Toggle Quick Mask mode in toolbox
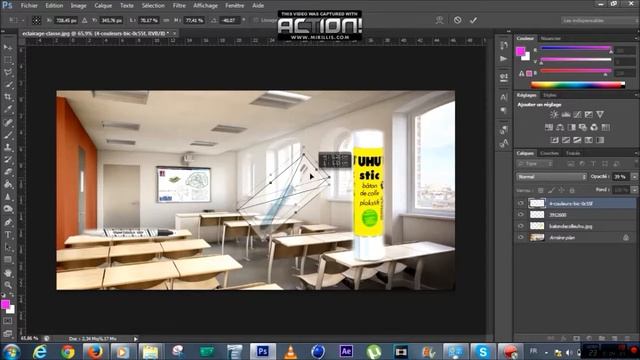Image resolution: width=640 pixels, height=360 pixels. (x=8, y=321)
